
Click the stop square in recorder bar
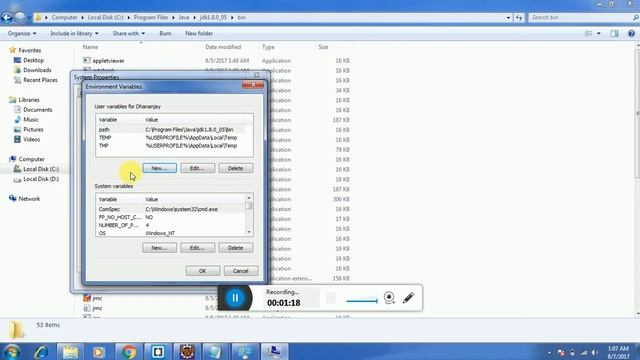(331, 298)
